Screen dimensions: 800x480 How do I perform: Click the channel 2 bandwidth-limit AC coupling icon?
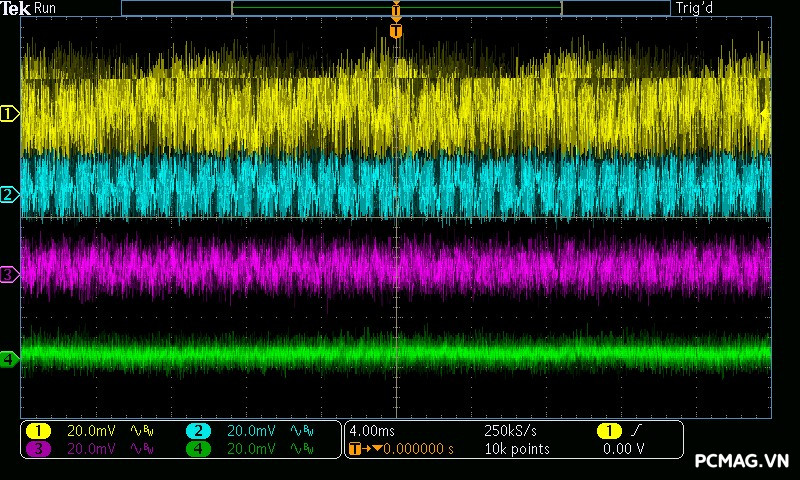point(300,431)
